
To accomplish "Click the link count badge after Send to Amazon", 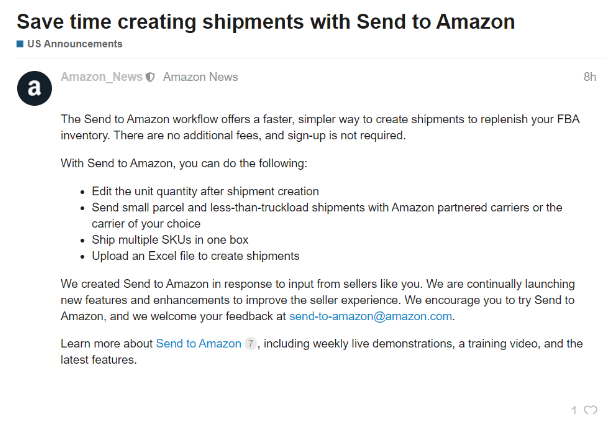I will 250,344.
